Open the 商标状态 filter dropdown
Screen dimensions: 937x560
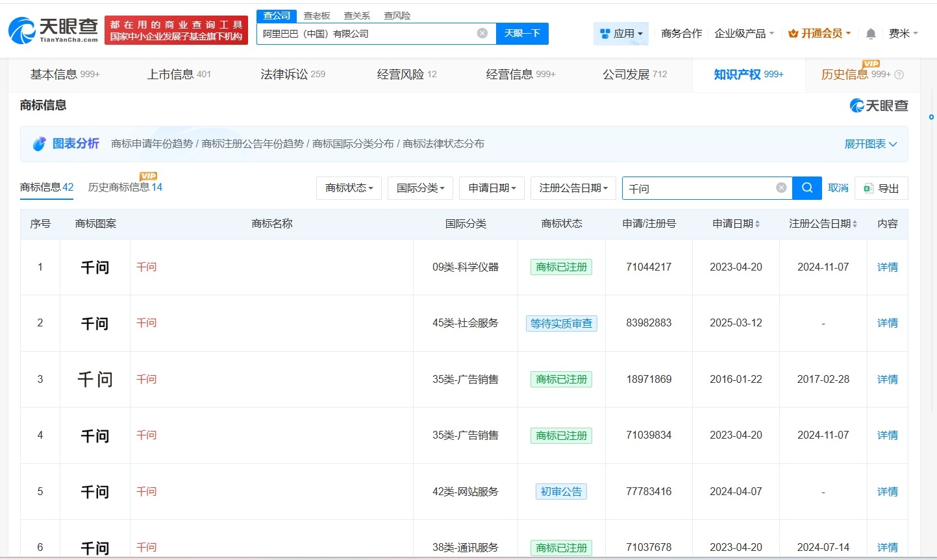pyautogui.click(x=349, y=188)
